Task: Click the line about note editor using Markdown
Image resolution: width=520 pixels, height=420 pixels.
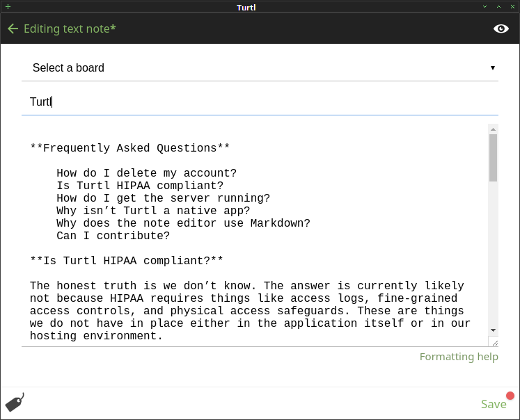Action: [x=183, y=223]
